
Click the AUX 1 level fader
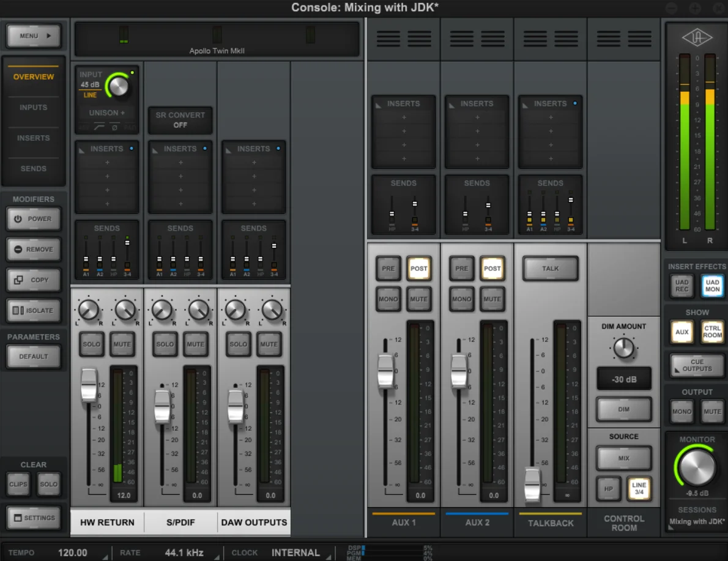coord(385,371)
